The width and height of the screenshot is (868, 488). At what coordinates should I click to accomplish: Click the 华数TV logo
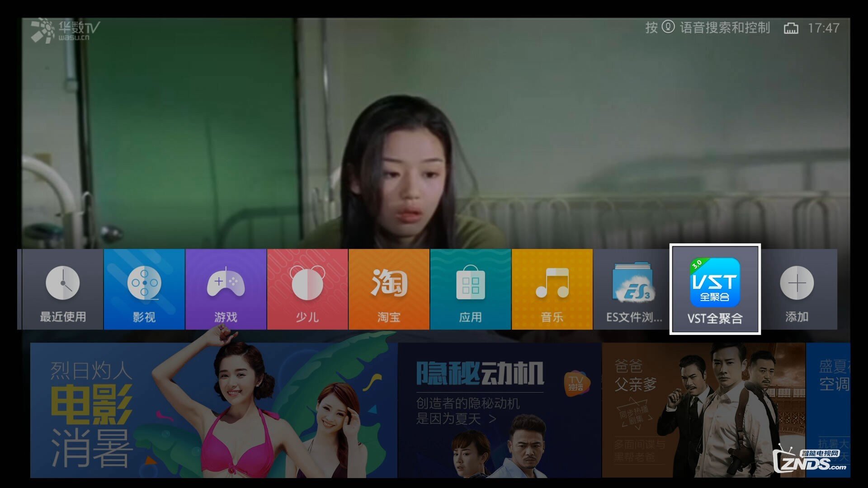pos(66,31)
